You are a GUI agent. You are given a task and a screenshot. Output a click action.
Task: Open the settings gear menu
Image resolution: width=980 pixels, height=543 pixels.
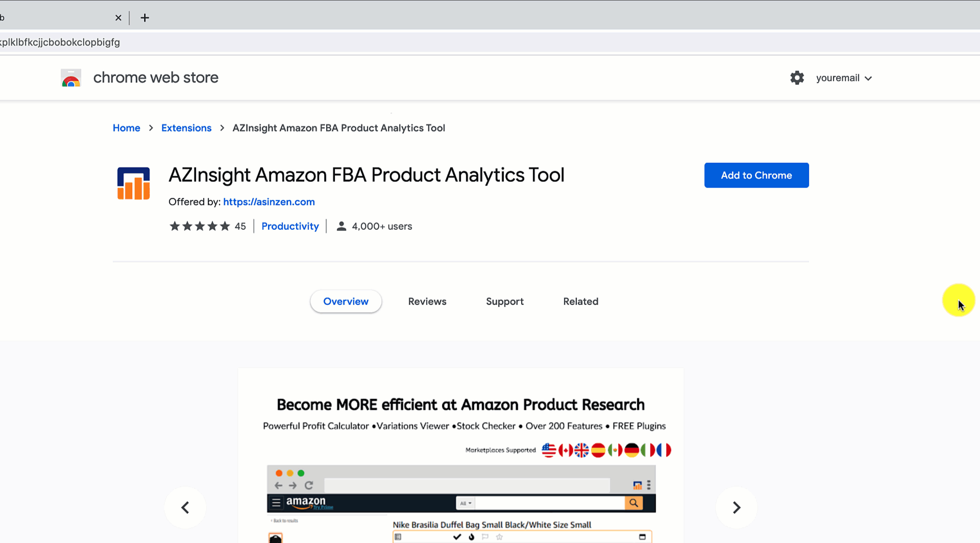click(x=797, y=78)
